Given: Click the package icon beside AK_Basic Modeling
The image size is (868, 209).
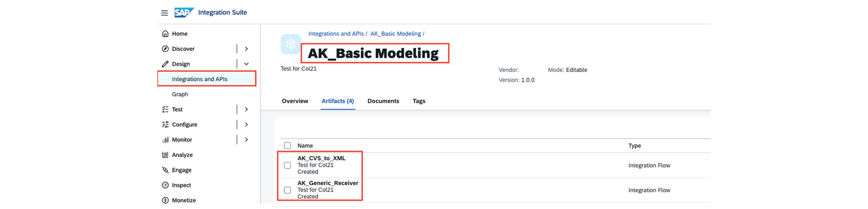Looking at the screenshot, I should [x=291, y=44].
